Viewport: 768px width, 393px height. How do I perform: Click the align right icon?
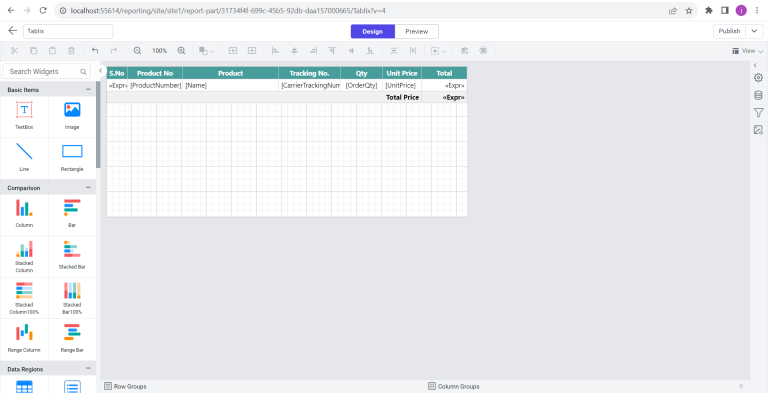click(x=313, y=50)
